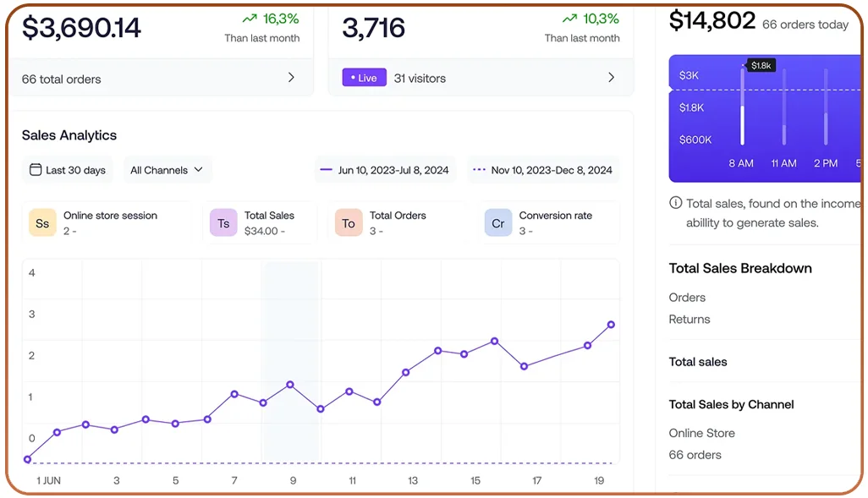Click the Total sales section heading
This screenshot has height=498, width=868.
coord(699,362)
